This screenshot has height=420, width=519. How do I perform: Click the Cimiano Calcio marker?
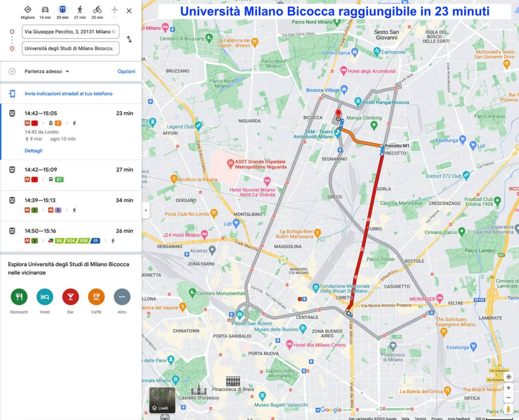pyautogui.click(x=461, y=231)
